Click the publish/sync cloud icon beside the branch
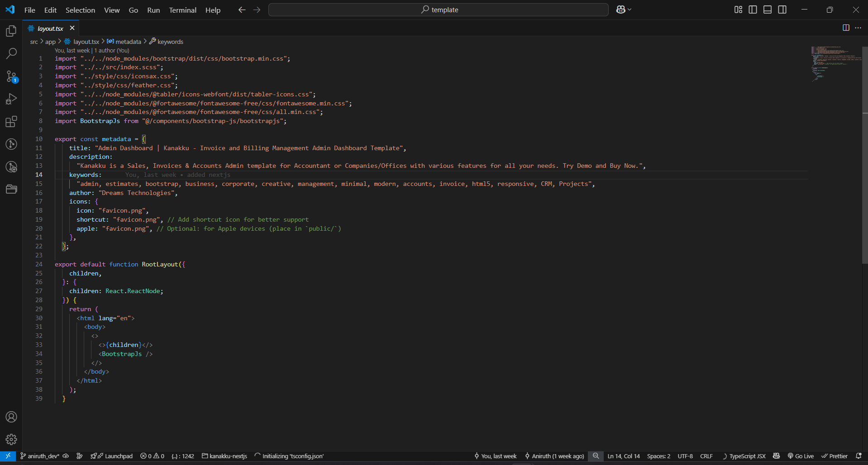 66,456
